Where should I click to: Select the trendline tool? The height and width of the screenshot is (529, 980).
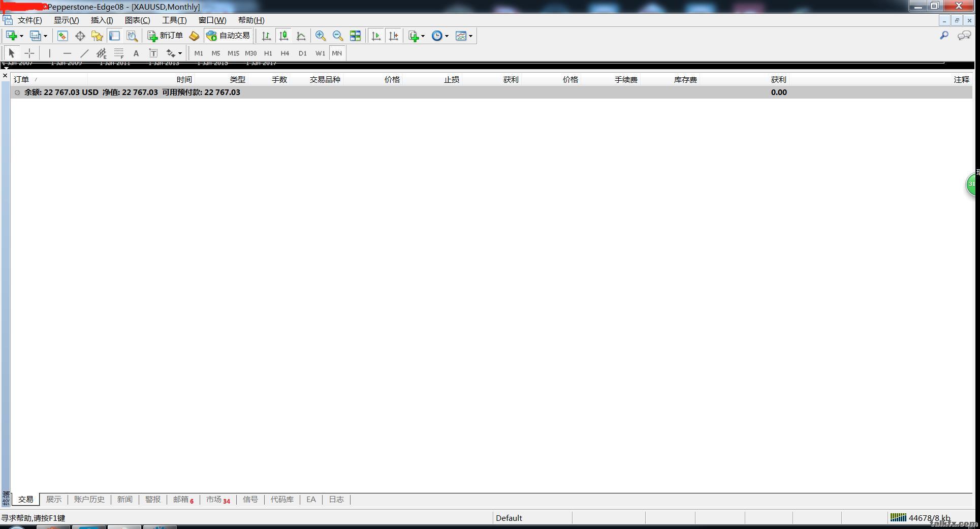84,53
